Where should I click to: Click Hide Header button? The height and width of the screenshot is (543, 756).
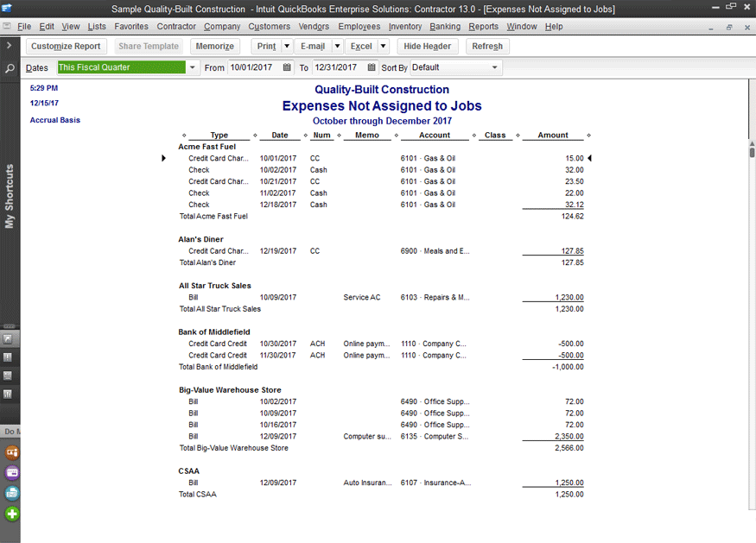428,46
